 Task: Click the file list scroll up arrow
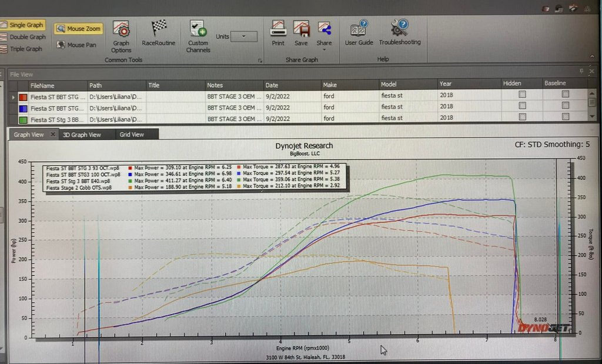[x=592, y=93]
